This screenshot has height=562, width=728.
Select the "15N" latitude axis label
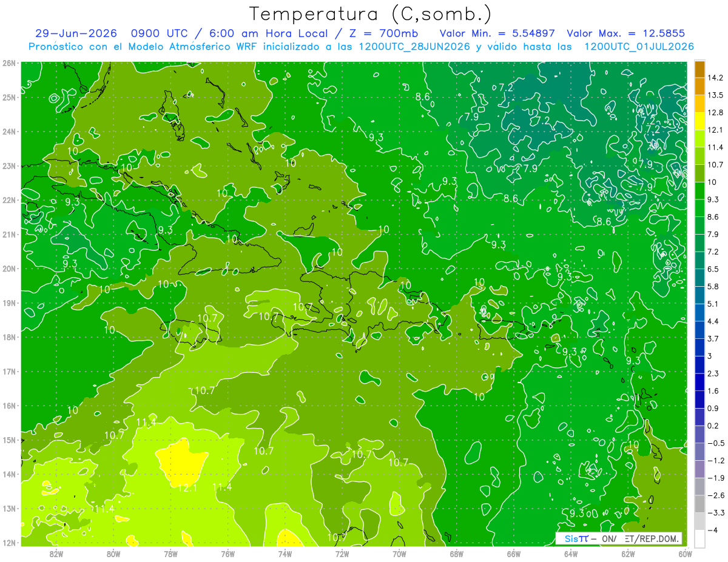[x=9, y=440]
